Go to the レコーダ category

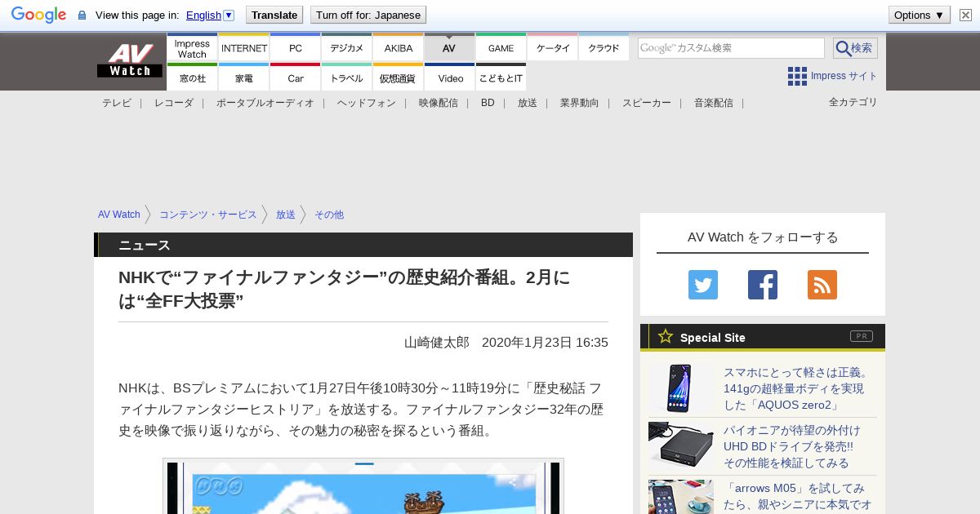coord(174,103)
